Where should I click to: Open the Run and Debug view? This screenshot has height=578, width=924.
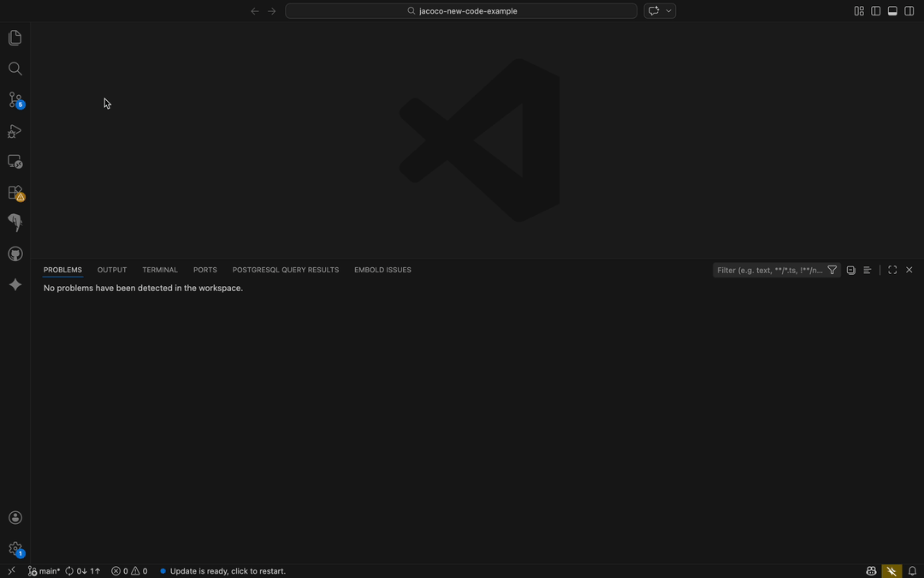[15, 130]
